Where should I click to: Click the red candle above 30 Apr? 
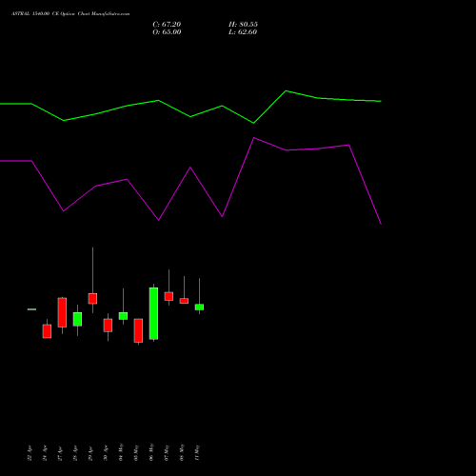[x=108, y=326]
